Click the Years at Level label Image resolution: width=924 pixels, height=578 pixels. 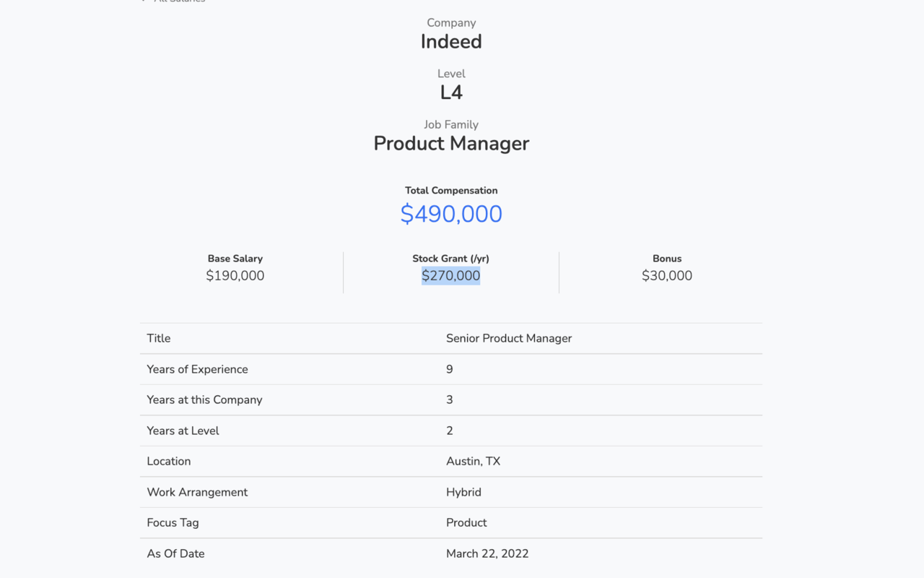click(x=183, y=431)
